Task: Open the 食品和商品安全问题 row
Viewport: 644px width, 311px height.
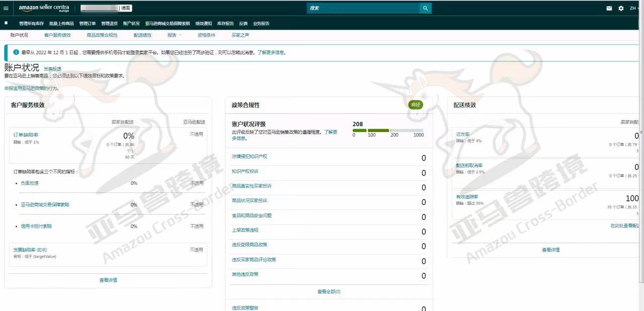Action: click(329, 217)
